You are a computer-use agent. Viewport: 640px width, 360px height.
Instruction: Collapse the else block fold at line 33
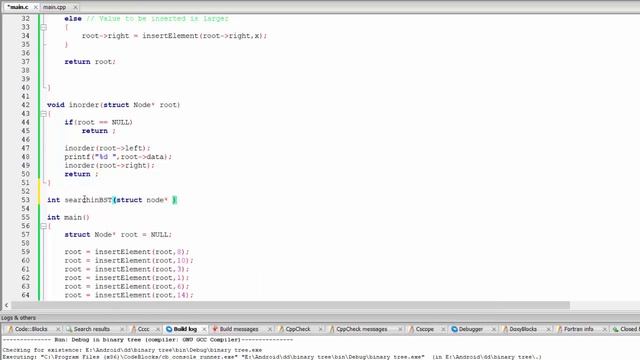pos(43,27)
